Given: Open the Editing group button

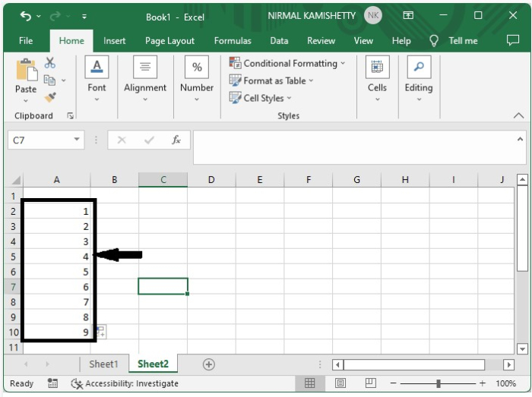Looking at the screenshot, I should (419, 80).
